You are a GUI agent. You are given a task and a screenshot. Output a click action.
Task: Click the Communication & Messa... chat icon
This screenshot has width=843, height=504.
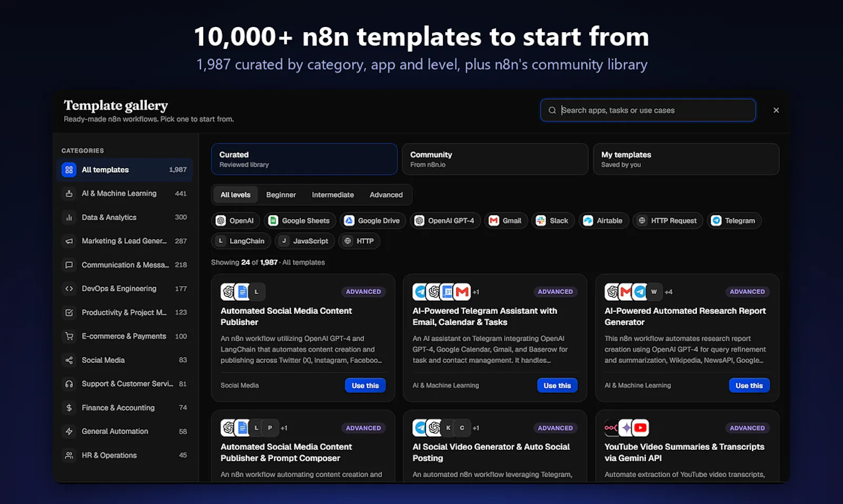(69, 265)
